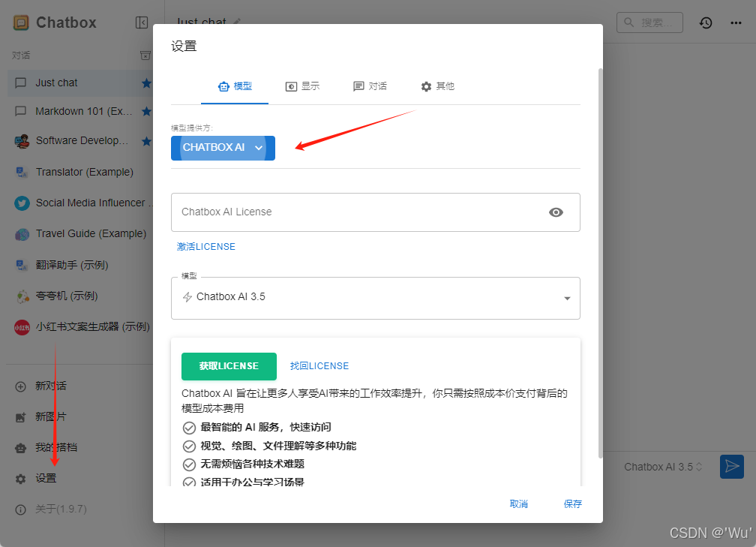Click the settings dialog vertical scrollbar

[600, 263]
